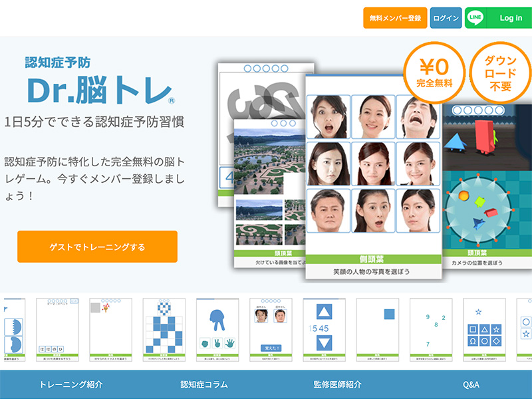The height and width of the screenshot is (399, 532).
Task: Click the ダウンロード不要 badge
Action: [501, 72]
